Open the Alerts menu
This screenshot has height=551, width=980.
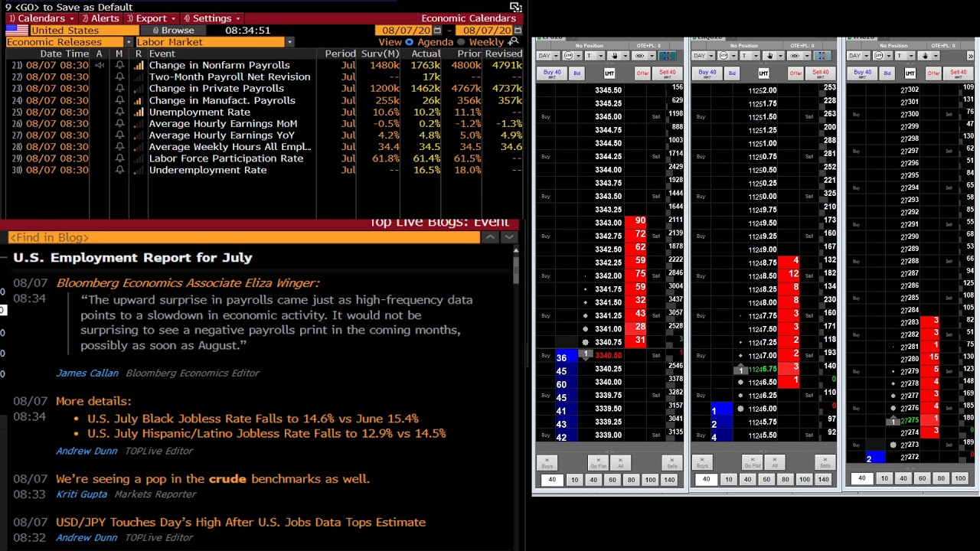[x=101, y=18]
